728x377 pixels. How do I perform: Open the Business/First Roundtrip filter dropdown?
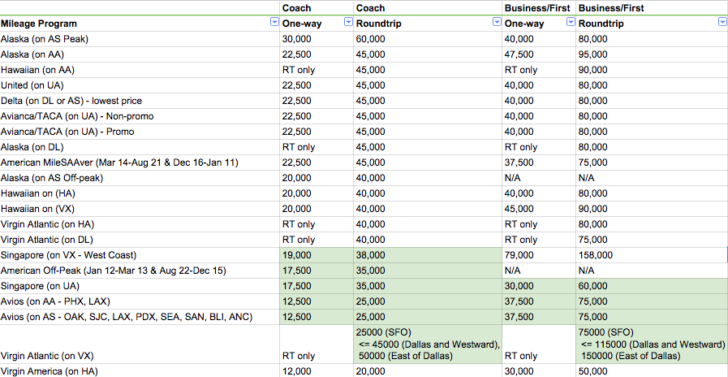point(722,23)
